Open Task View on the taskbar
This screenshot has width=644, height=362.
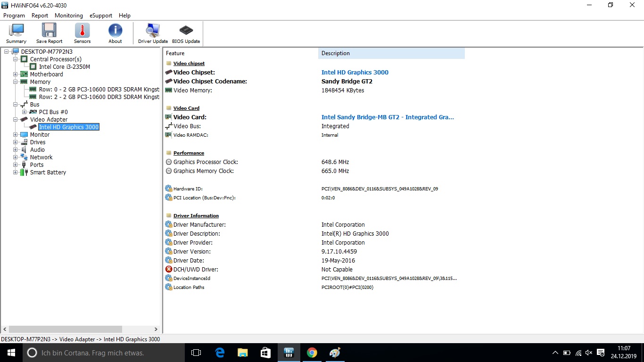[196, 353]
